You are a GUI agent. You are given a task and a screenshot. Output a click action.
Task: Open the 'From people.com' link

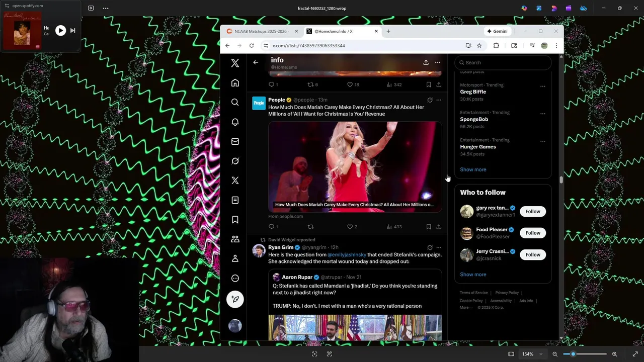pos(285,216)
